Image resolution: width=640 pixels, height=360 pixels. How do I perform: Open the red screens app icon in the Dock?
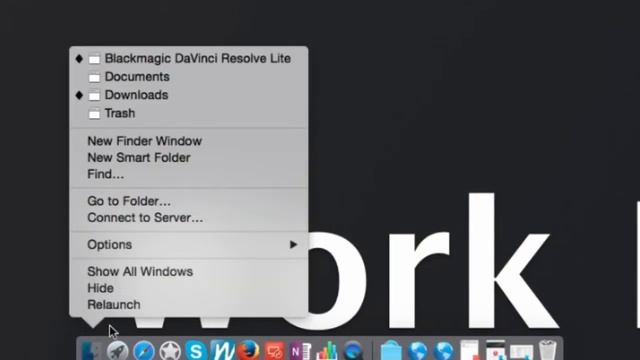pos(275,351)
